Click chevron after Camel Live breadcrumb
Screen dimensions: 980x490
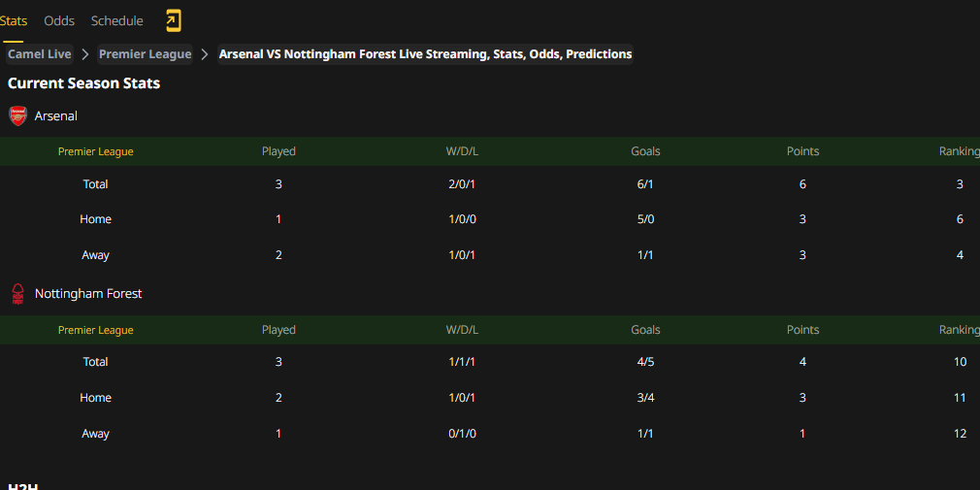coord(85,54)
